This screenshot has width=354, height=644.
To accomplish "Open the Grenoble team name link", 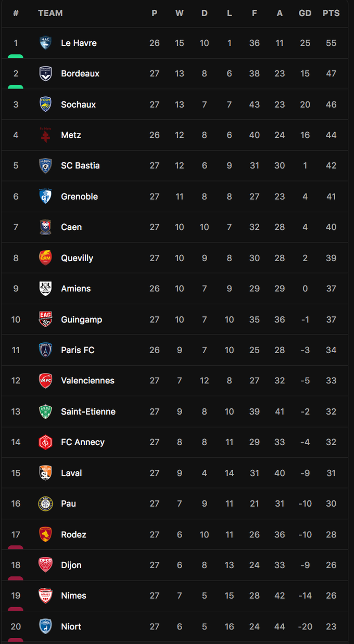I will [79, 197].
